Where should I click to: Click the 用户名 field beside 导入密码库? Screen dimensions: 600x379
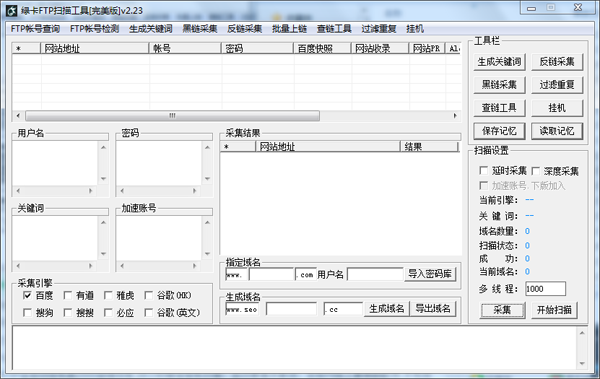pos(375,274)
